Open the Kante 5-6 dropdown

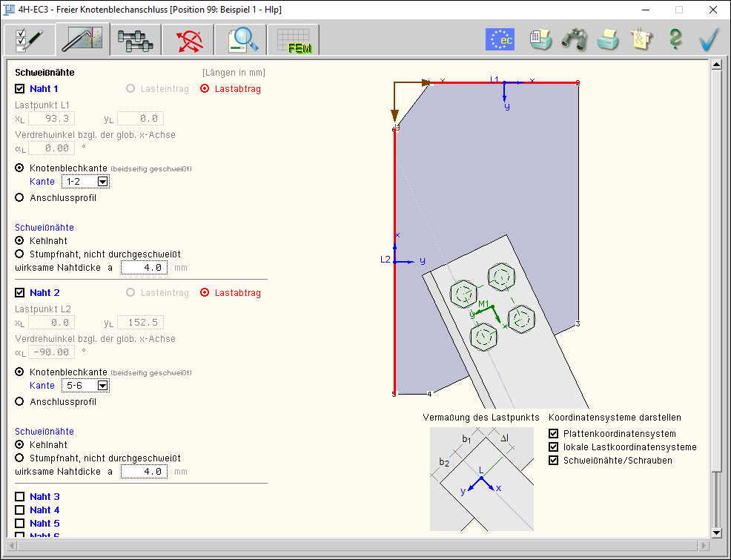102,386
